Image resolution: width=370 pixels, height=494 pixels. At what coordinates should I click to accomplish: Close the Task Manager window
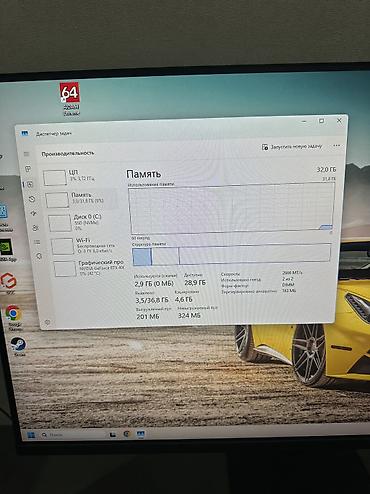[x=339, y=120]
